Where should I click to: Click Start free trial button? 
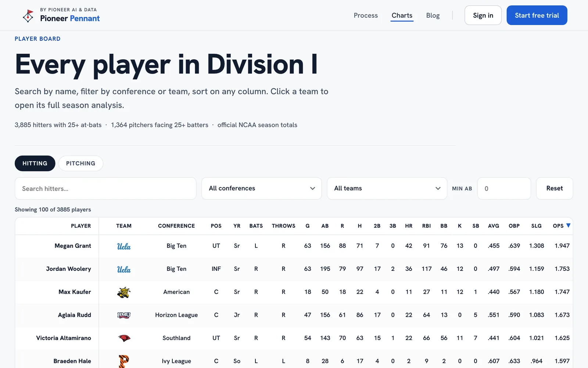[x=537, y=15]
